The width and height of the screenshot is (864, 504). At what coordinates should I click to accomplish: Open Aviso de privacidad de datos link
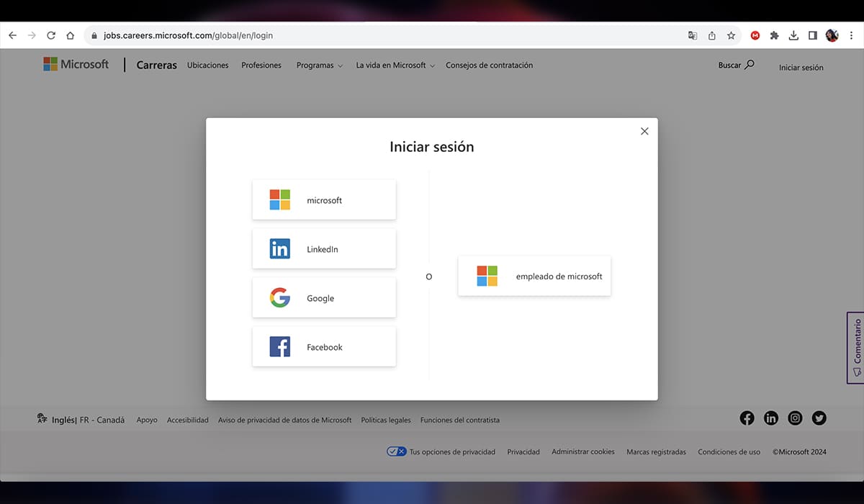click(x=285, y=420)
